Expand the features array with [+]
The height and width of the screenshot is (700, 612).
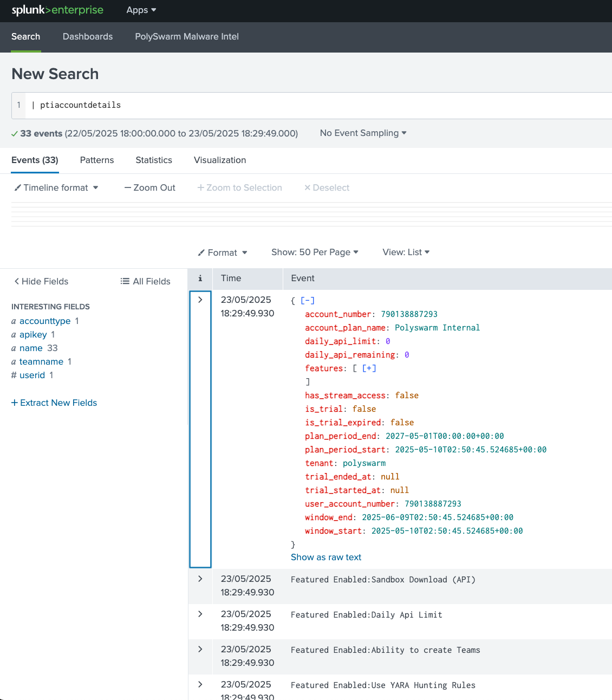tap(369, 368)
